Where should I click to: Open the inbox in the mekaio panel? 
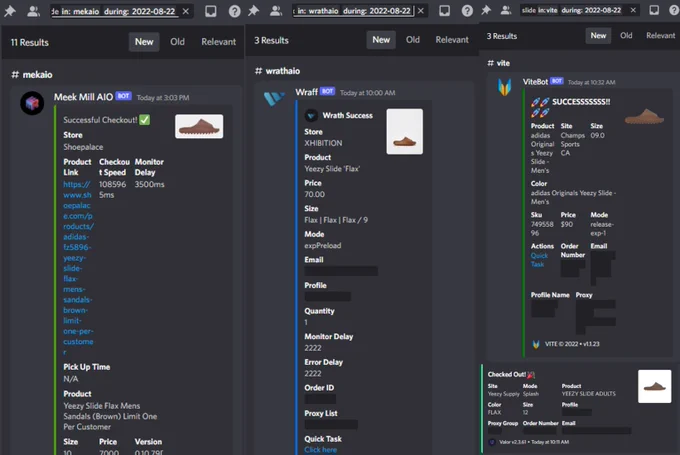211,11
